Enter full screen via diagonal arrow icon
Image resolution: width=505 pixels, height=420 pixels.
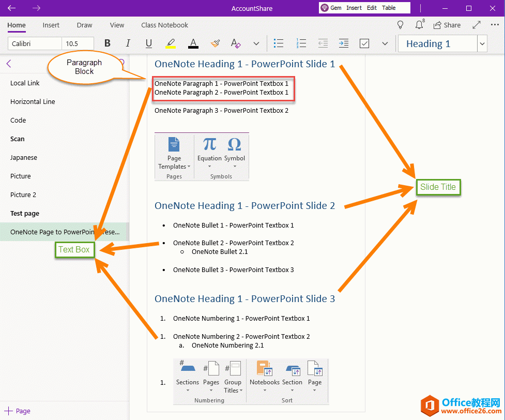[476, 24]
